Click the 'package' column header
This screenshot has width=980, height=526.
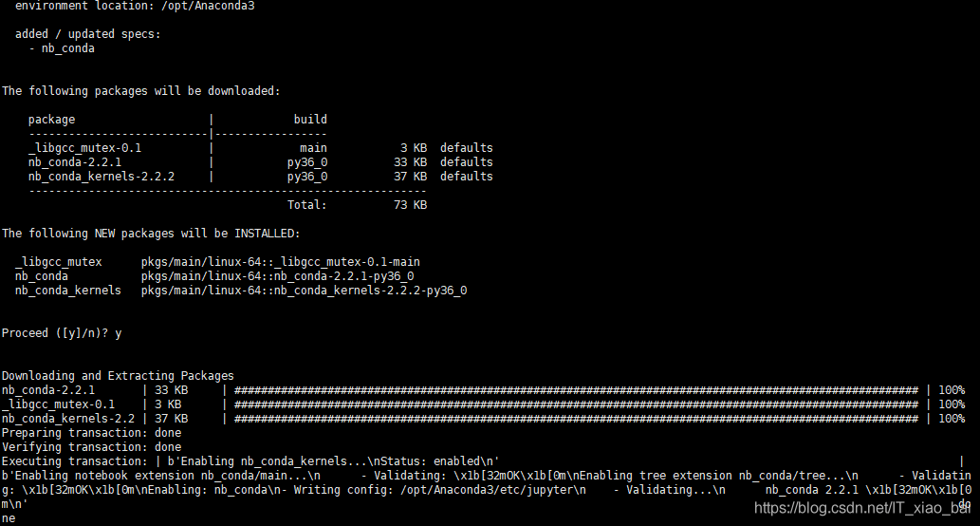[x=51, y=120]
